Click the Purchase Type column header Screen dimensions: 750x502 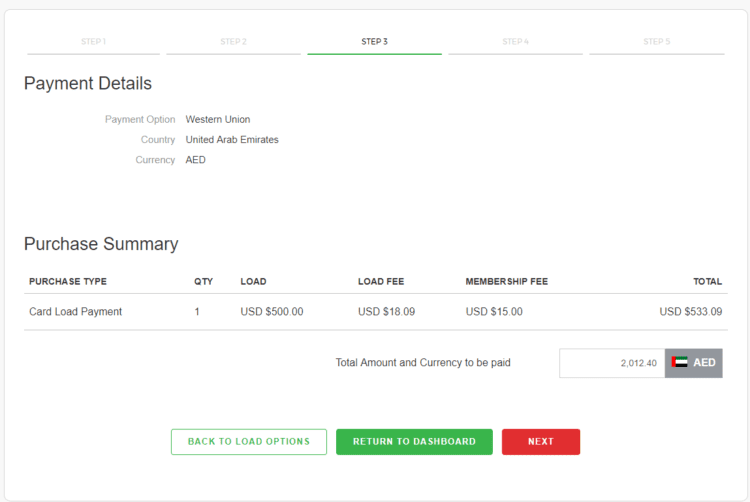(x=68, y=282)
